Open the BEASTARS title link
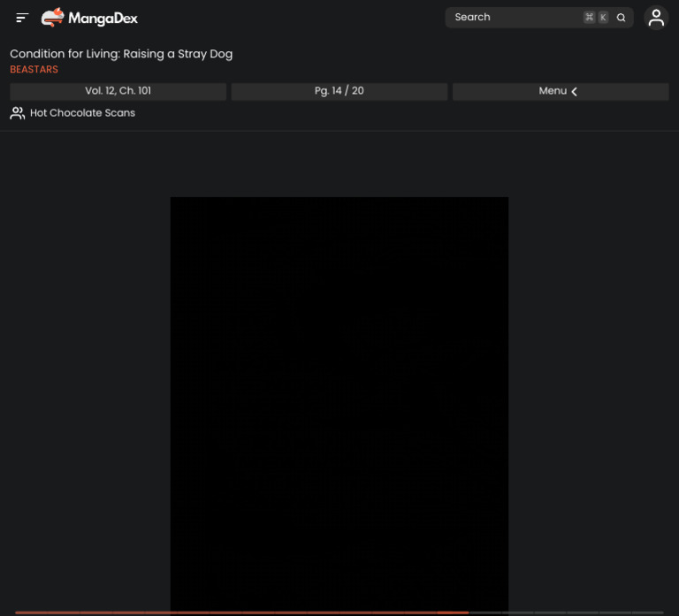 coord(34,70)
